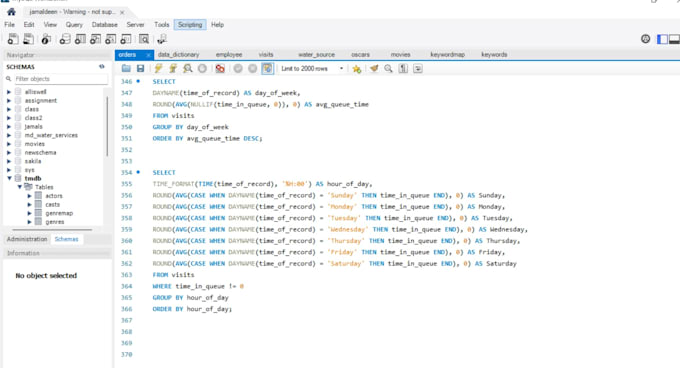Click the Filter objects search field

coord(61,79)
